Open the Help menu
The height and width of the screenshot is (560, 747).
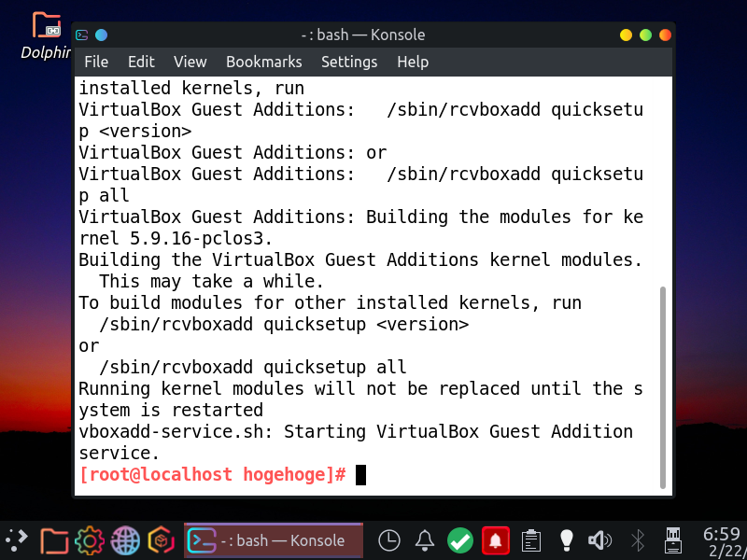click(413, 62)
